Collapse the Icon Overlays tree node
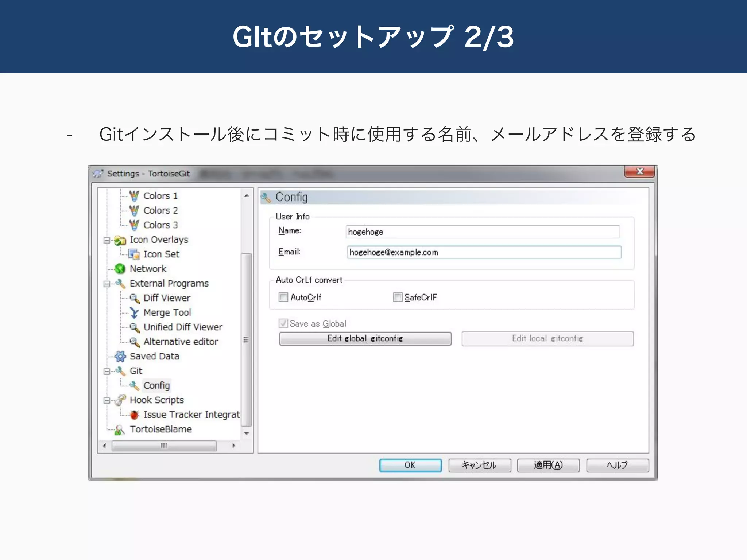This screenshot has width=747, height=560. pos(107,240)
